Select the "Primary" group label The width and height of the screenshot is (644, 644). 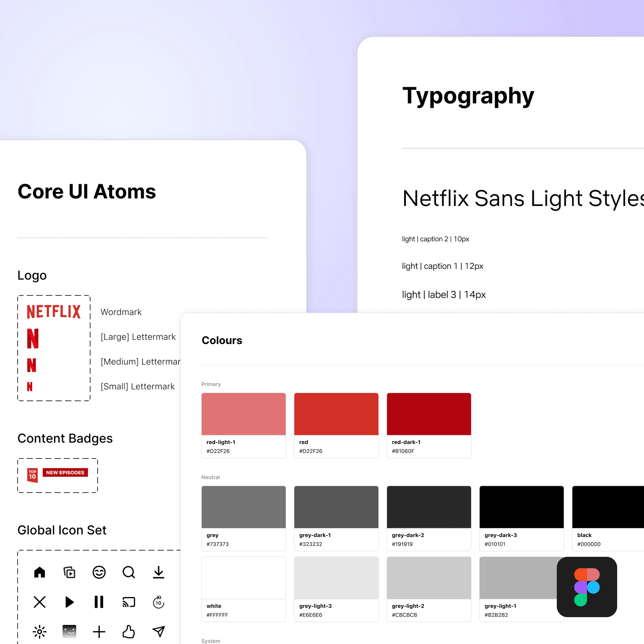click(x=211, y=384)
